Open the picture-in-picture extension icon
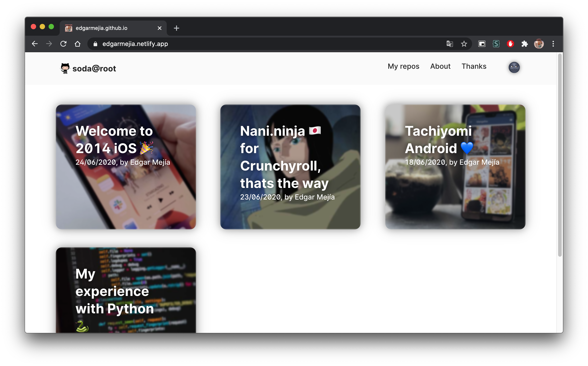Screen dimensions: 588x366 pos(482,44)
